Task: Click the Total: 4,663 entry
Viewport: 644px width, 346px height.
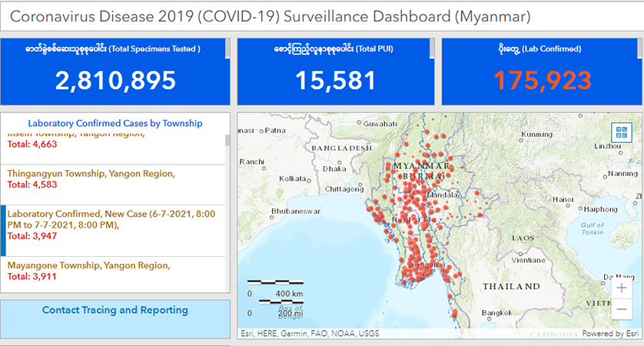Action: (32, 145)
